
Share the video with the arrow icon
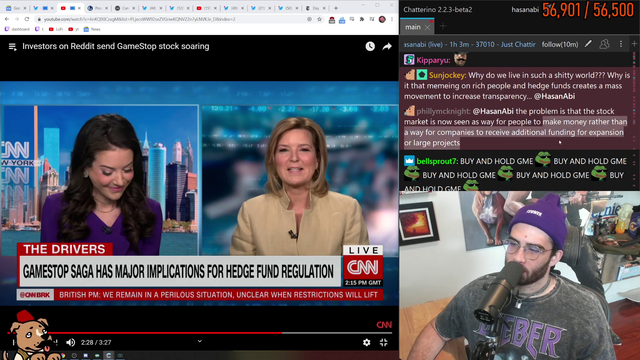click(x=387, y=47)
